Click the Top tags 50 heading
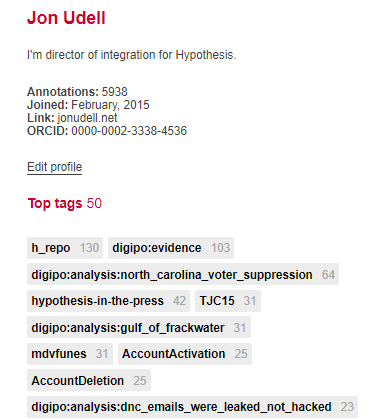370x419 pixels. point(65,203)
